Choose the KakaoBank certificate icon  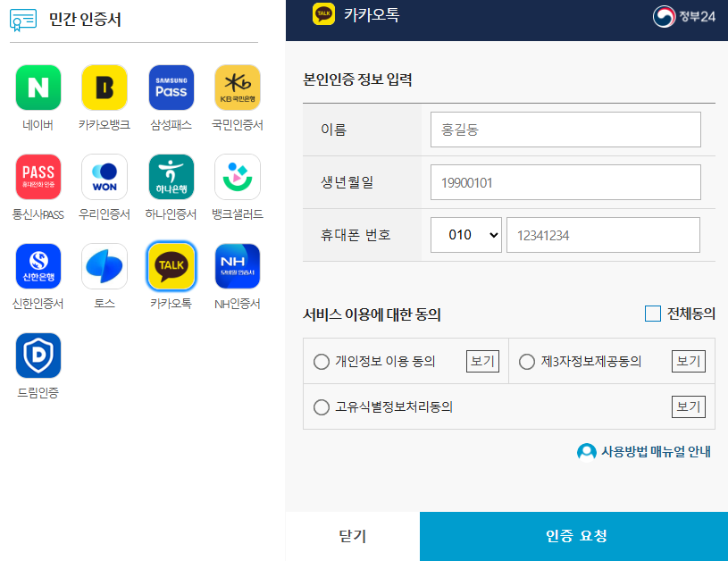(105, 88)
